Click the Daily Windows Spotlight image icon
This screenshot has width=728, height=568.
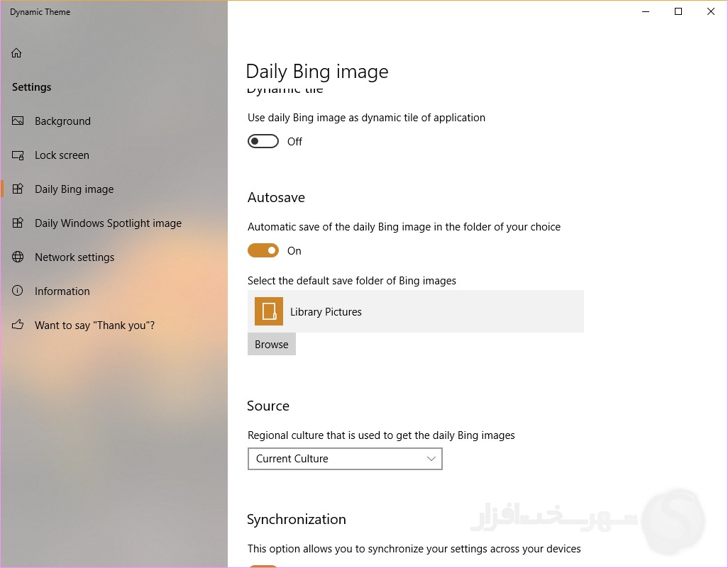pyautogui.click(x=18, y=223)
